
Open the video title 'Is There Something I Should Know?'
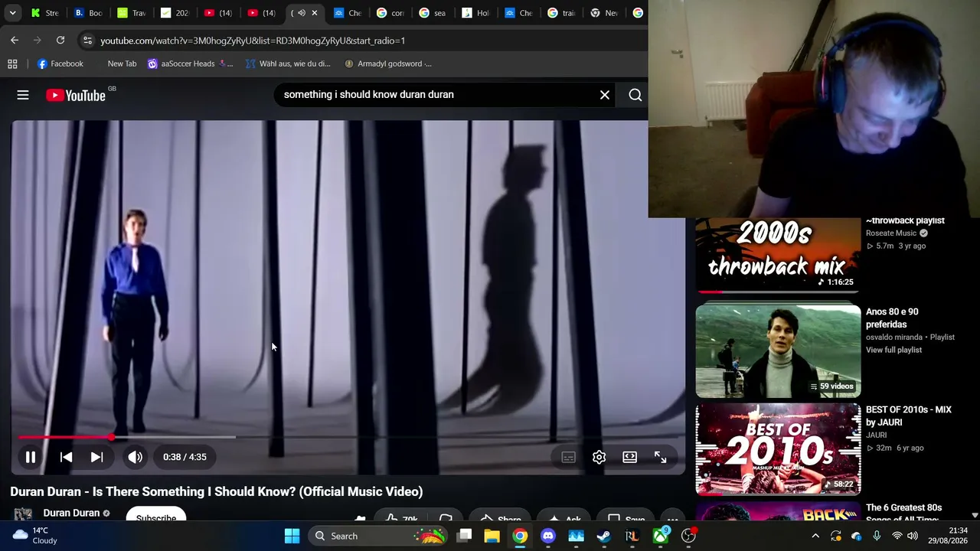[217, 491]
